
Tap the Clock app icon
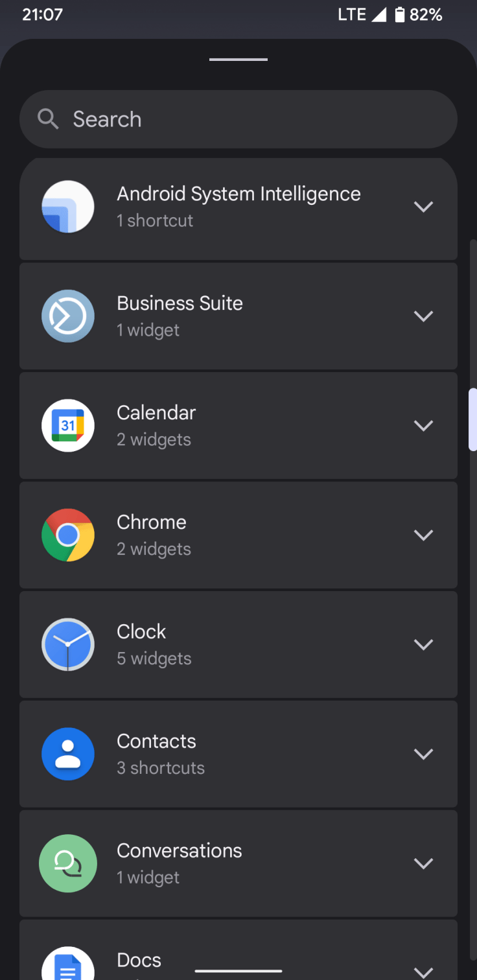pos(68,645)
